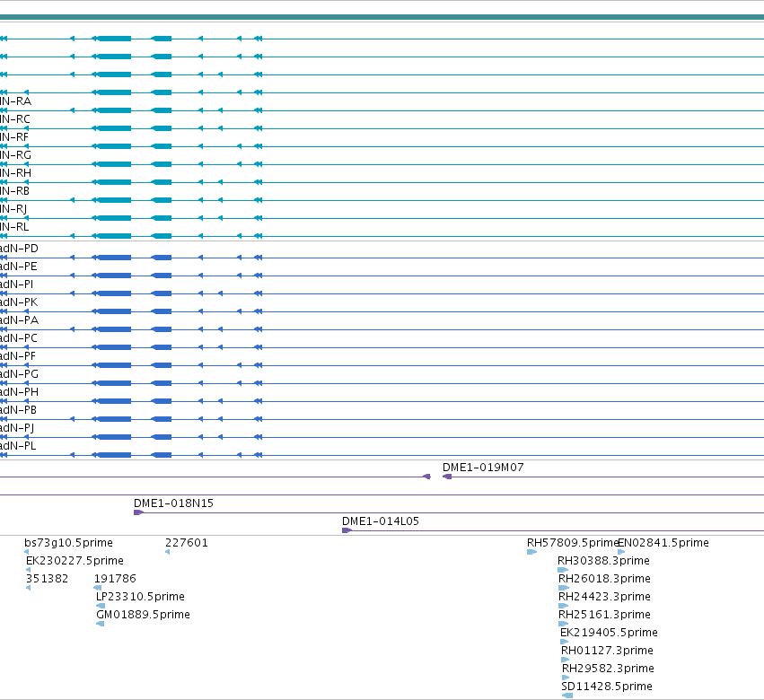This screenshot has height=700, width=764.
Task: Select the adN-PJ protein label
Action: (x=17, y=428)
